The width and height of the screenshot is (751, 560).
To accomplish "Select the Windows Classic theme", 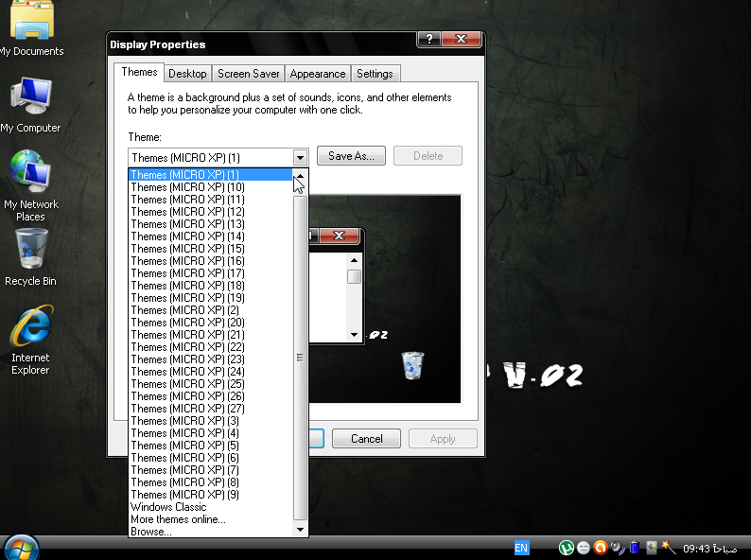I will click(x=211, y=506).
